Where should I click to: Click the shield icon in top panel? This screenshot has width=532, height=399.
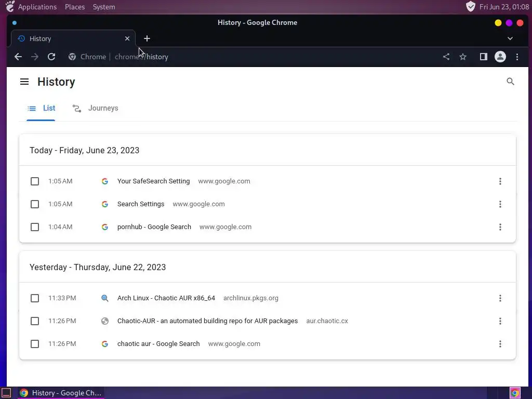coord(471,6)
